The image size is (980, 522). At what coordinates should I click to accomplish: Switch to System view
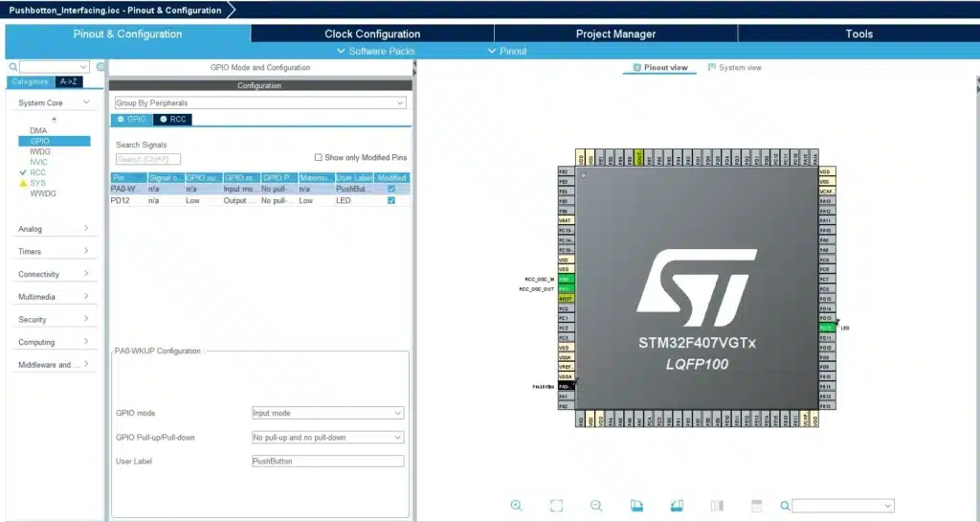pyautogui.click(x=734, y=67)
